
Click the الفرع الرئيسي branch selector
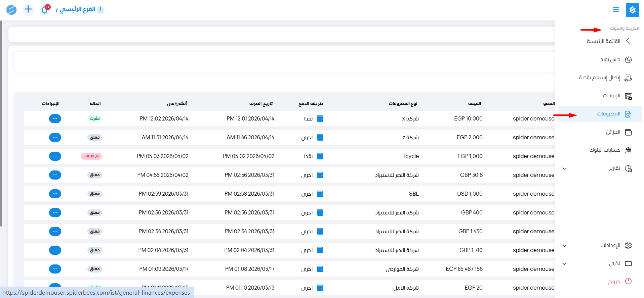click(77, 9)
